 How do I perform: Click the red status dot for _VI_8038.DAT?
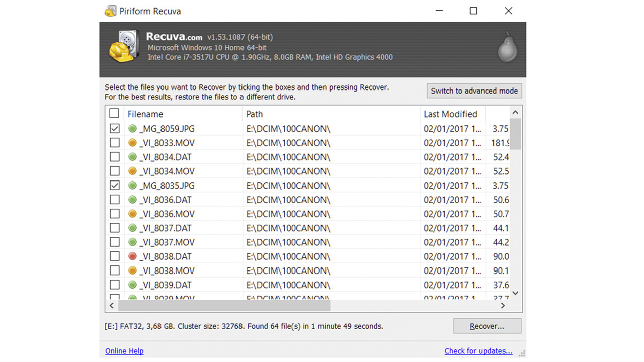pos(132,256)
